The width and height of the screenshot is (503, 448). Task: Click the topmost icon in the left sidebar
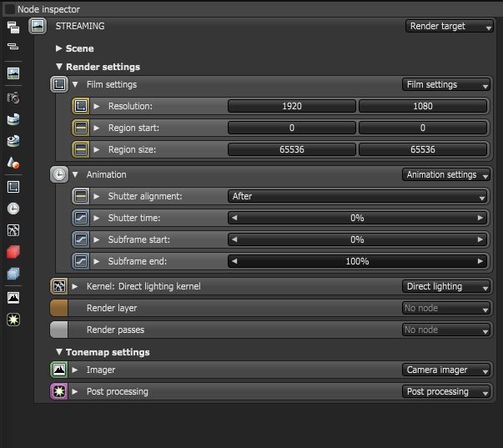click(13, 28)
